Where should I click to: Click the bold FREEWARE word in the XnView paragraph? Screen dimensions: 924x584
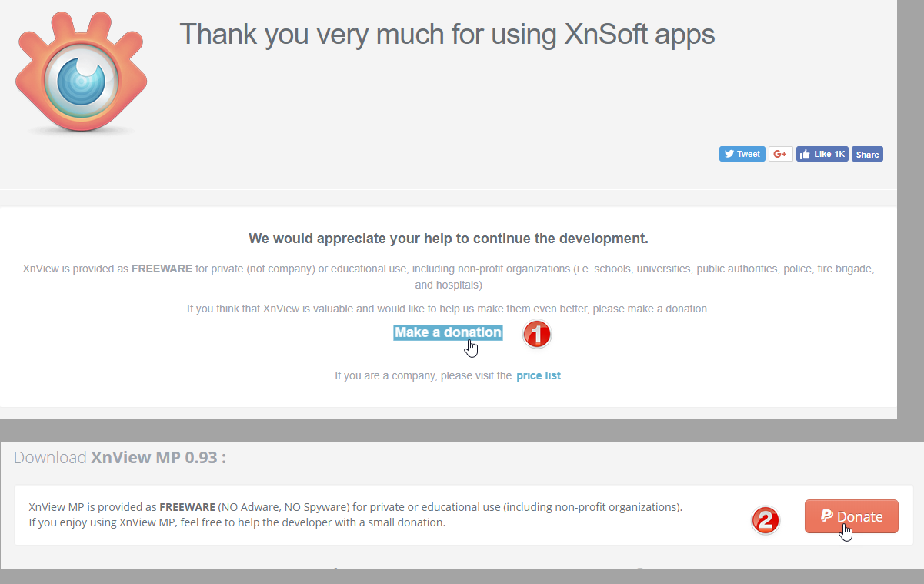tap(160, 269)
